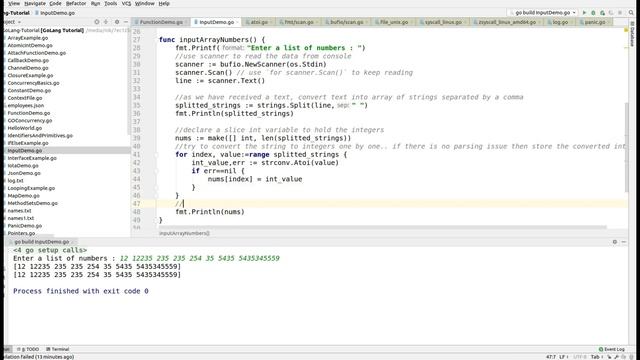This screenshot has width=640, height=360.
Task: Switch to fmt/scan.go editor tab
Action: (x=298, y=22)
